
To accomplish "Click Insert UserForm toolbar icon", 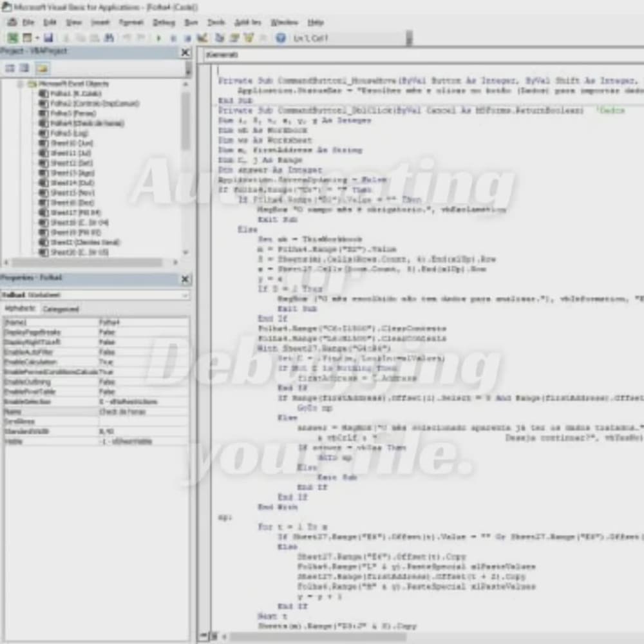I will tap(27, 38).
